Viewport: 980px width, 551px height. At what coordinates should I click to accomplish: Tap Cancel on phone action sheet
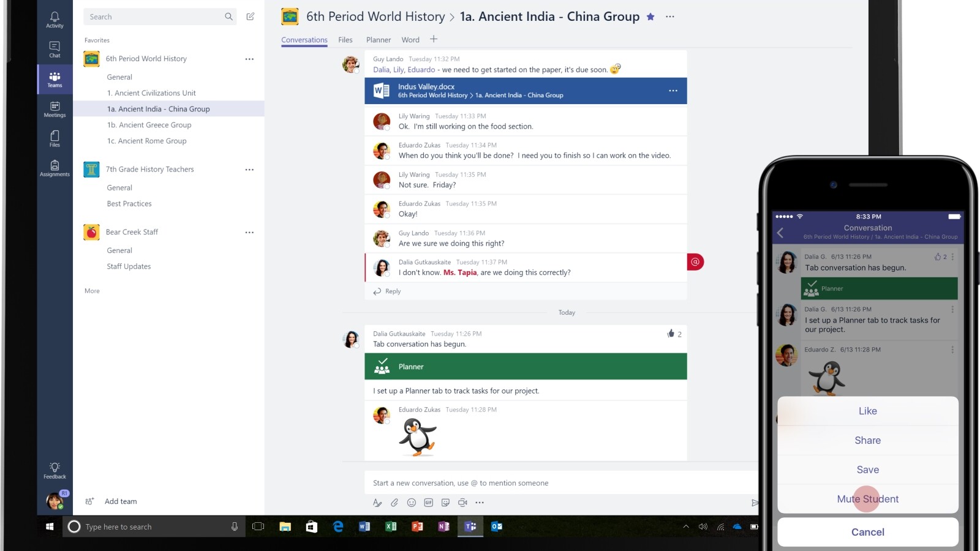pos(868,532)
